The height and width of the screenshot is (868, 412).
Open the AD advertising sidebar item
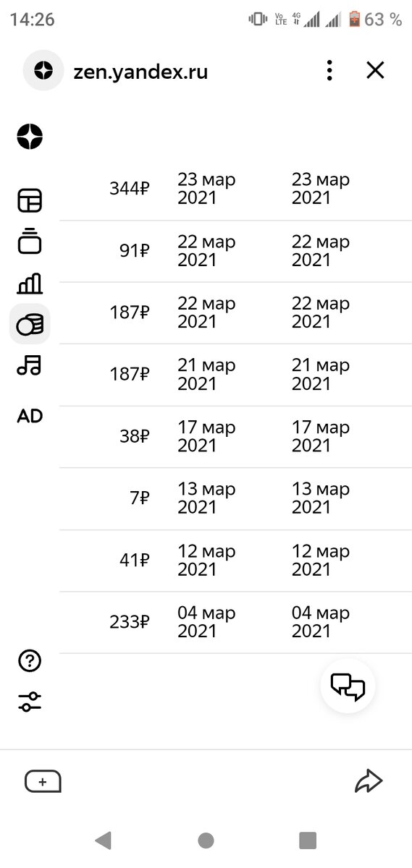[x=30, y=416]
